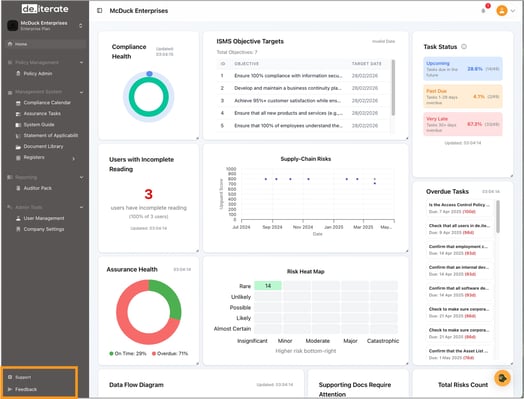
Task: Click the Supporting Docs Require Attention card title
Action: coord(355,389)
